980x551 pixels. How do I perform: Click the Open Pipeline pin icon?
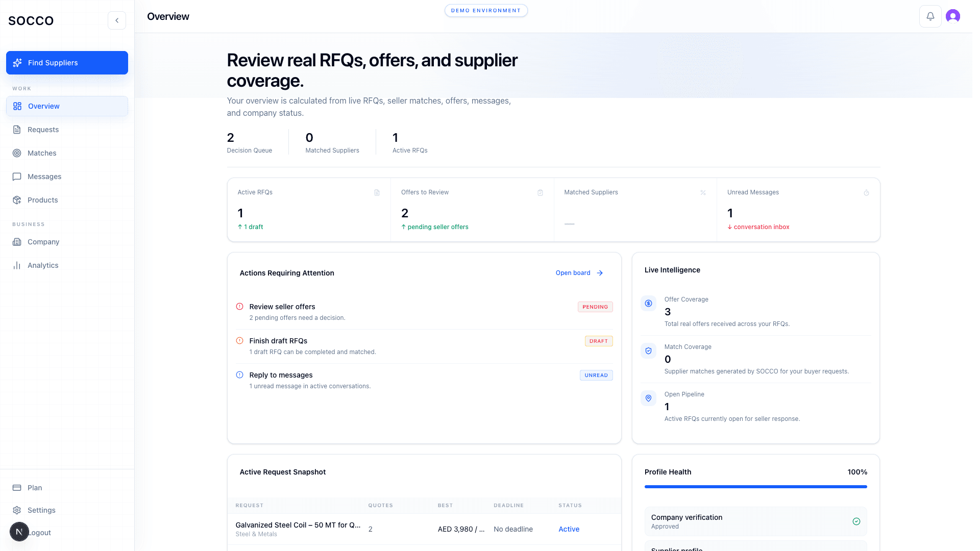pos(648,398)
